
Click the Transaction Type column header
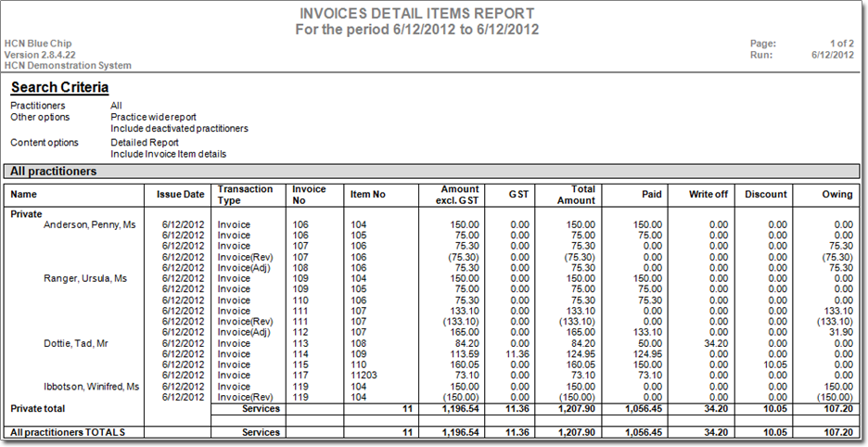click(x=245, y=195)
